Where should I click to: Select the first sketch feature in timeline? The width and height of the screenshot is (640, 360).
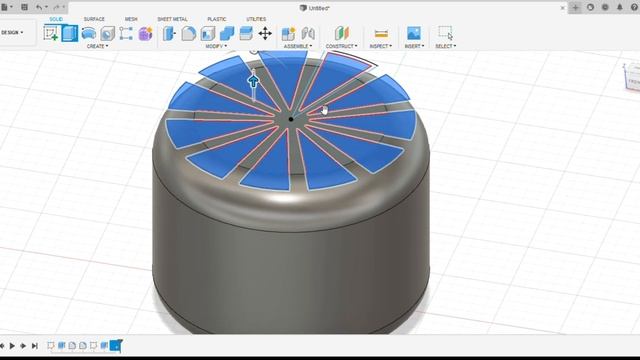coord(51,346)
